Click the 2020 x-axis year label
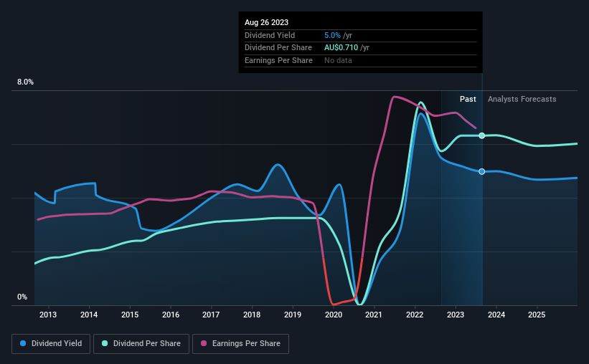589x364 pixels. (x=334, y=315)
